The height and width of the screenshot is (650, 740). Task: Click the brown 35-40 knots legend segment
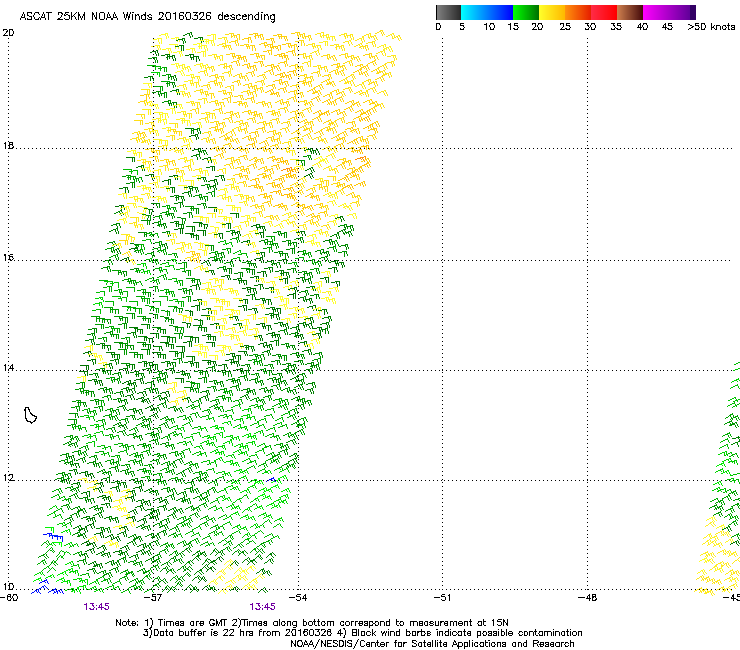[x=630, y=12]
